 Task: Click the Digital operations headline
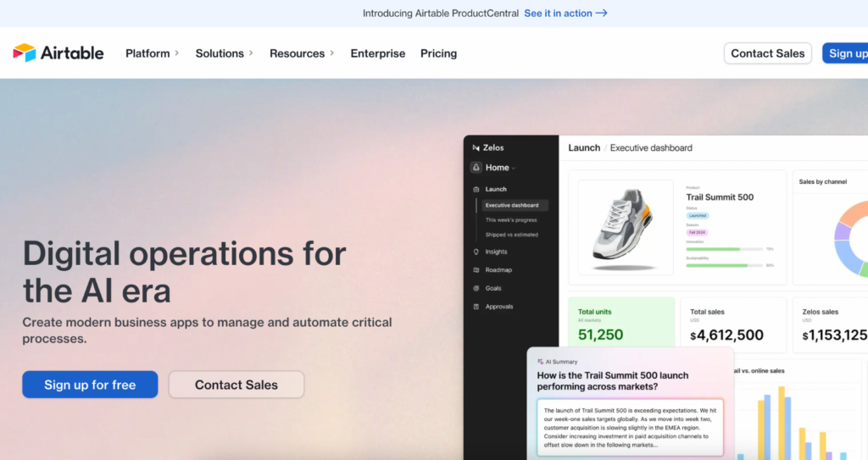tap(184, 272)
